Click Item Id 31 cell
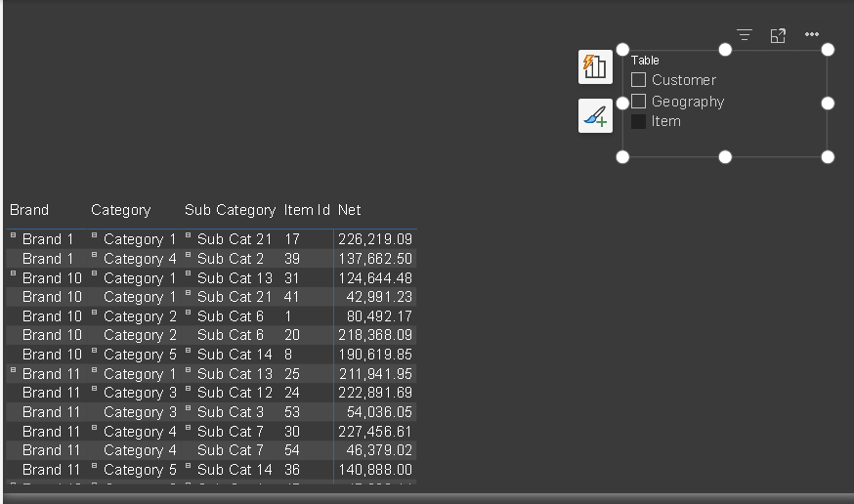Viewport: 854px width, 504px height. (x=292, y=278)
